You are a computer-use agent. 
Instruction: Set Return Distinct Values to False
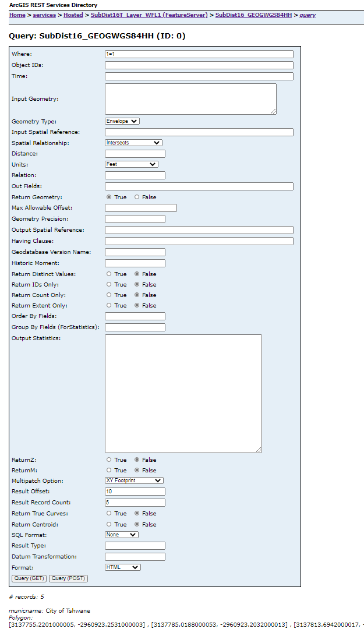tap(137, 274)
